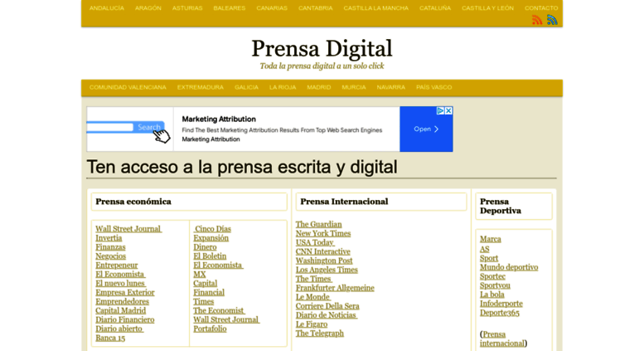Open the blue RSS feed icon

click(552, 20)
